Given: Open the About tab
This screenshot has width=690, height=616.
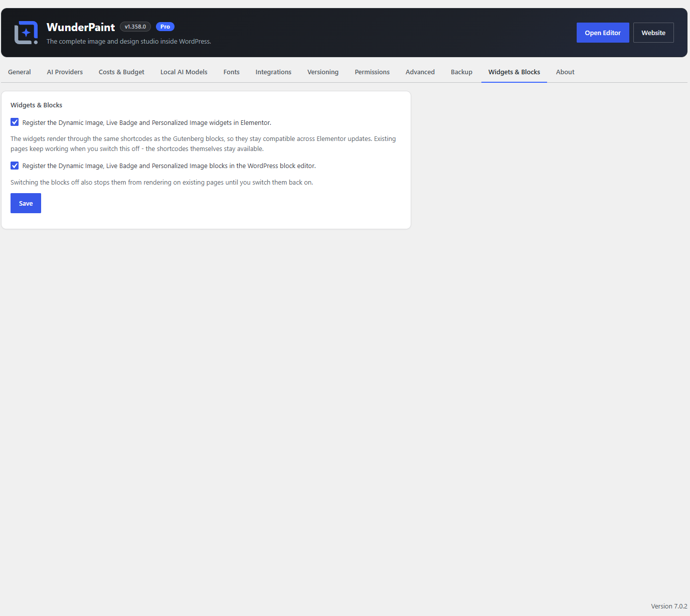Looking at the screenshot, I should pos(565,72).
